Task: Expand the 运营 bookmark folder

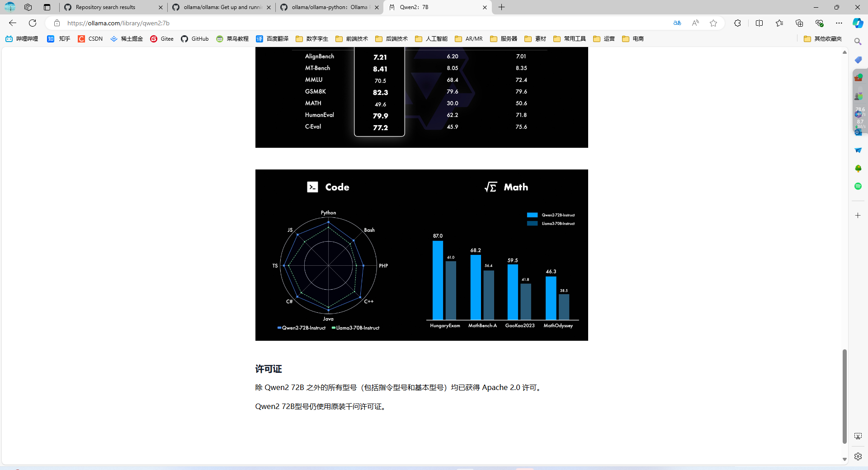Action: 604,39
